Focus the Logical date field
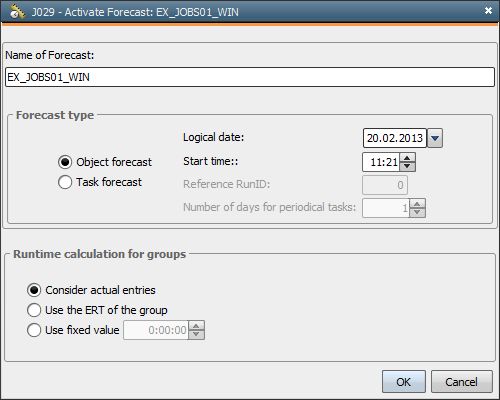This screenshot has width=500, height=400. 395,138
